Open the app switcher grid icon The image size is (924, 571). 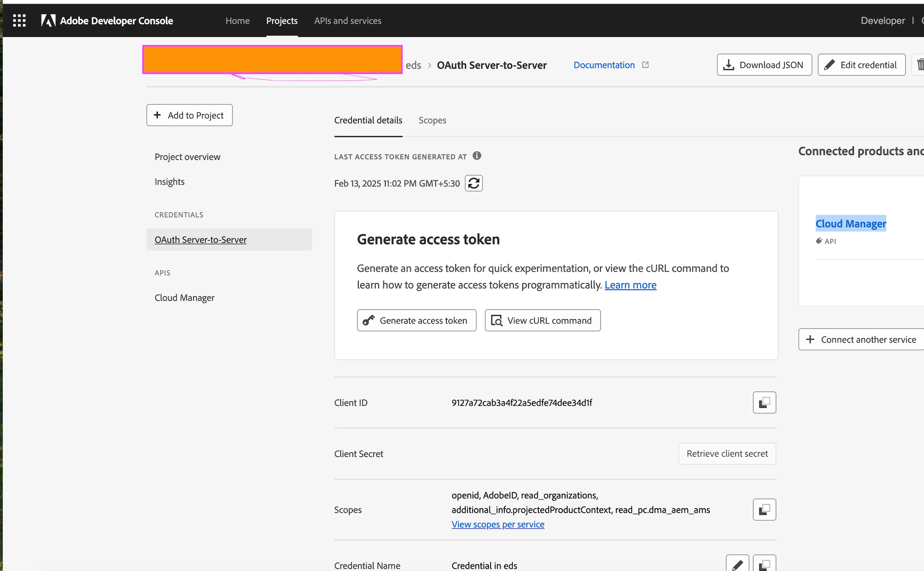tap(19, 20)
